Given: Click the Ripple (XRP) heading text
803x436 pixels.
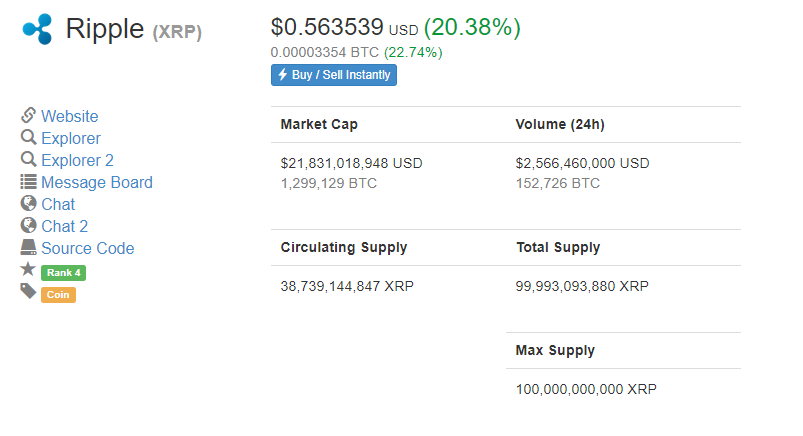Looking at the screenshot, I should (x=134, y=29).
